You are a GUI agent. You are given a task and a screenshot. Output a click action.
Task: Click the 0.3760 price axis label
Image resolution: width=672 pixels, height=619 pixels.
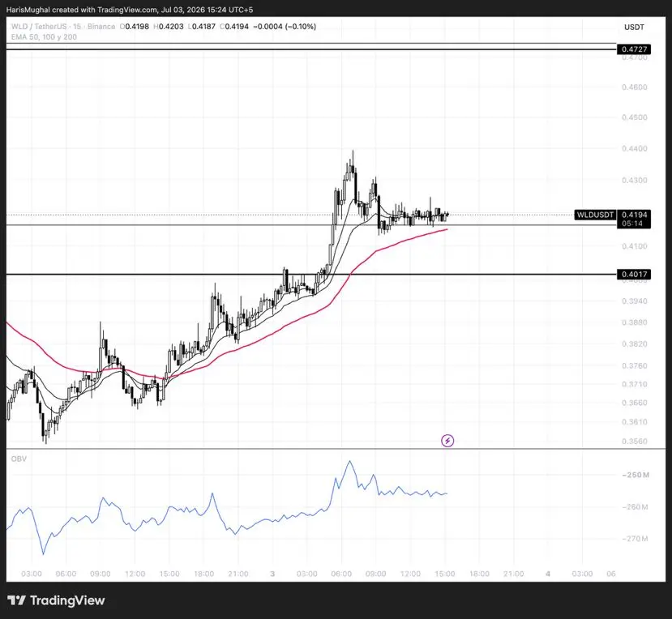pos(634,366)
